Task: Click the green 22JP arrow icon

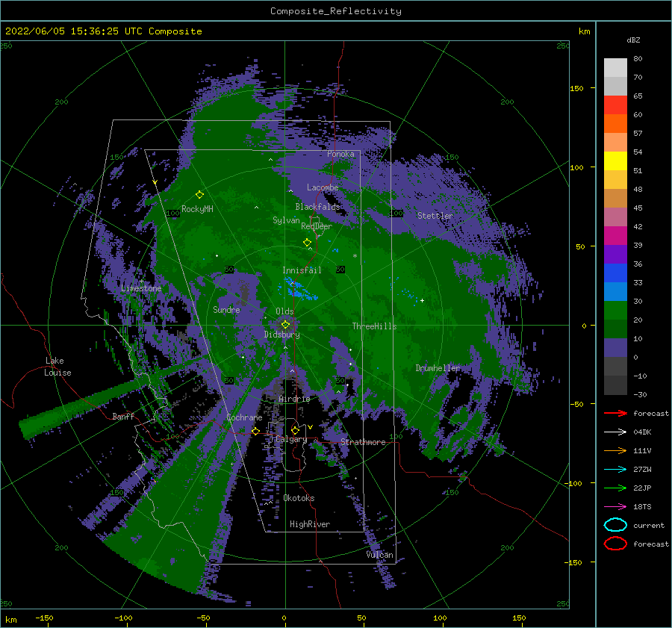Action: [615, 488]
